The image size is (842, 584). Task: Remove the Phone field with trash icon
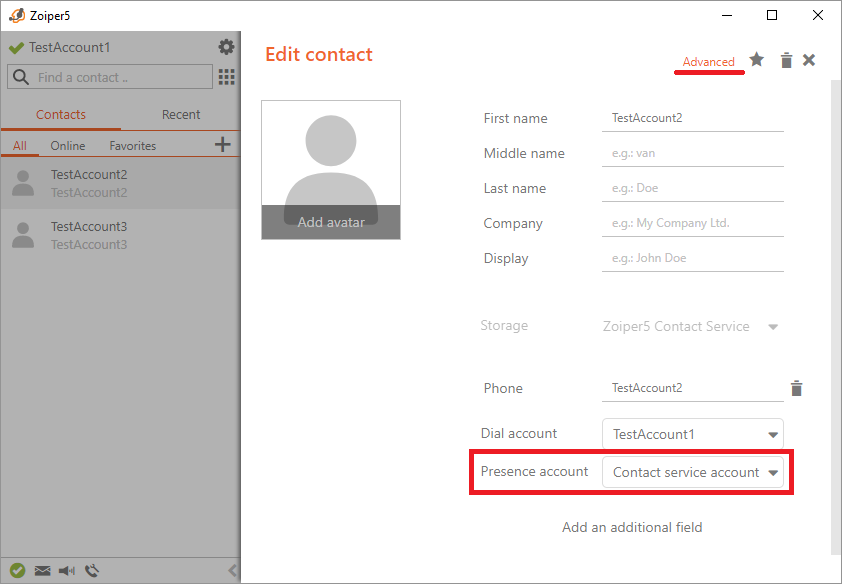(796, 389)
